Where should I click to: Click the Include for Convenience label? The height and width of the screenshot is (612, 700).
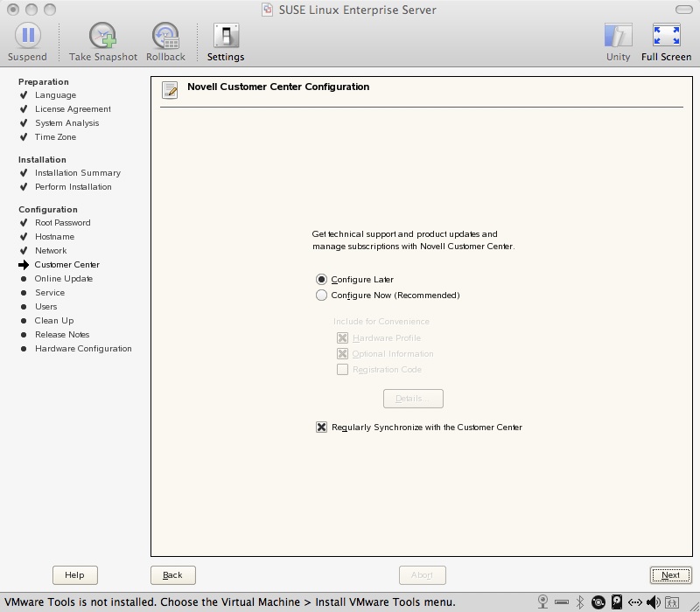point(381,321)
